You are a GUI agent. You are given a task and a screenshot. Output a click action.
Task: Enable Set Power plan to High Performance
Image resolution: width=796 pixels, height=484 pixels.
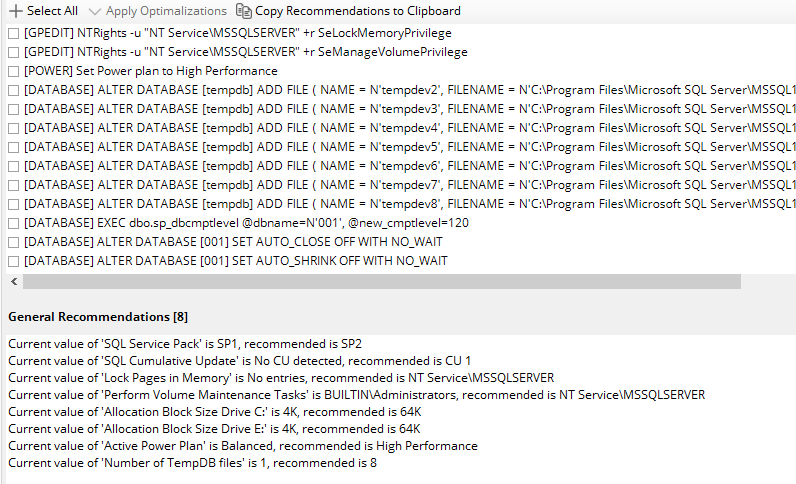pos(14,72)
